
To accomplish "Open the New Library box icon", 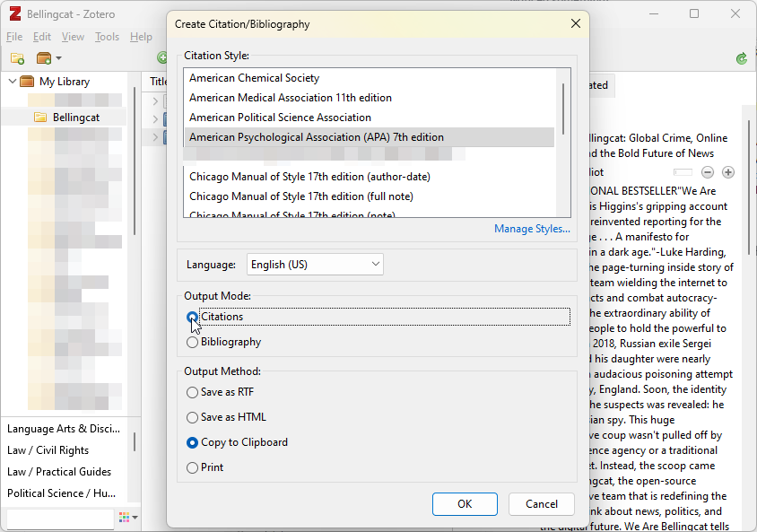I will pos(44,58).
